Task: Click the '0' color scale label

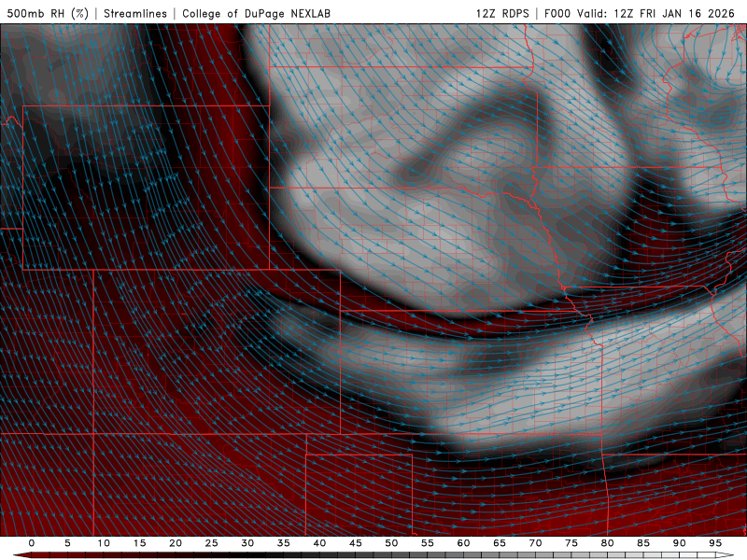Action: (x=32, y=543)
